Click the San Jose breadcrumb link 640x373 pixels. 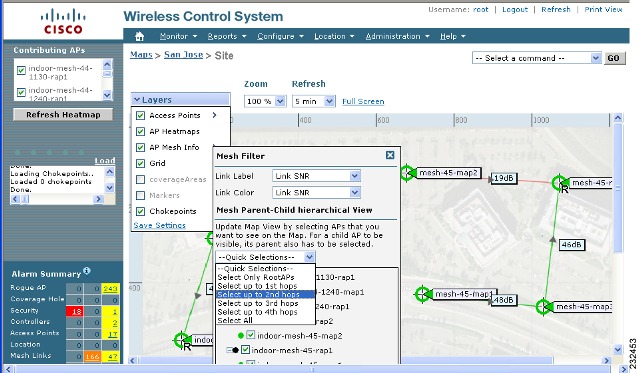click(x=183, y=55)
